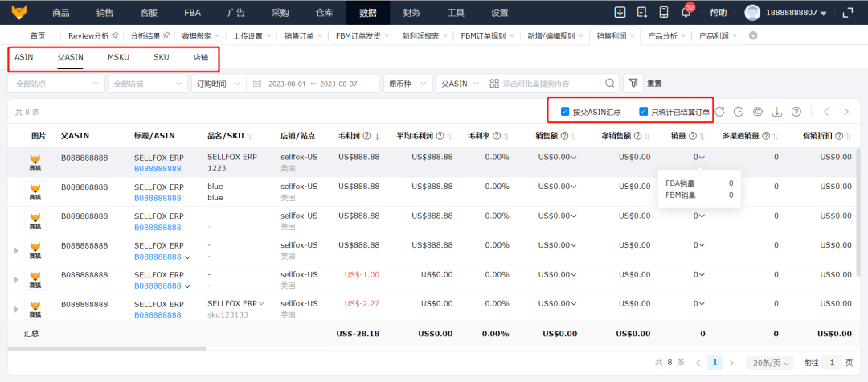Open the 20条/页 page size dropdown
Image resolution: width=868 pixels, height=382 pixels.
click(x=770, y=363)
